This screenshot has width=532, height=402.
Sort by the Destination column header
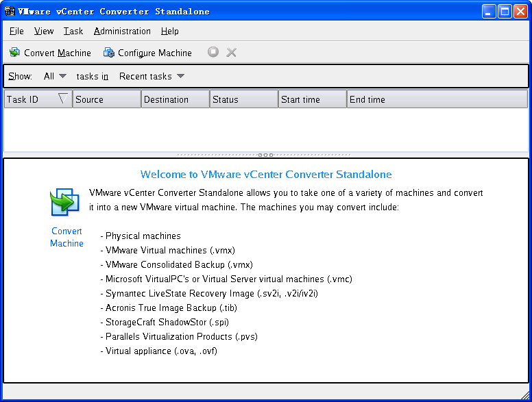175,99
